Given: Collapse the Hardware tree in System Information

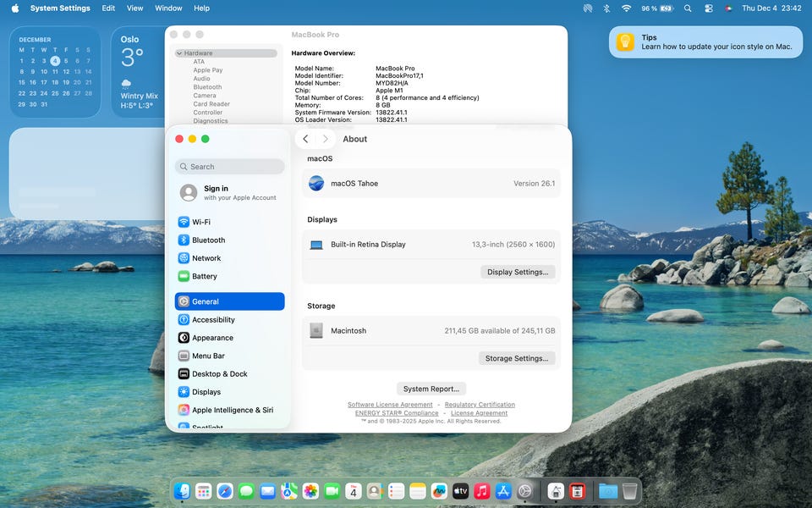Looking at the screenshot, I should coord(179,53).
